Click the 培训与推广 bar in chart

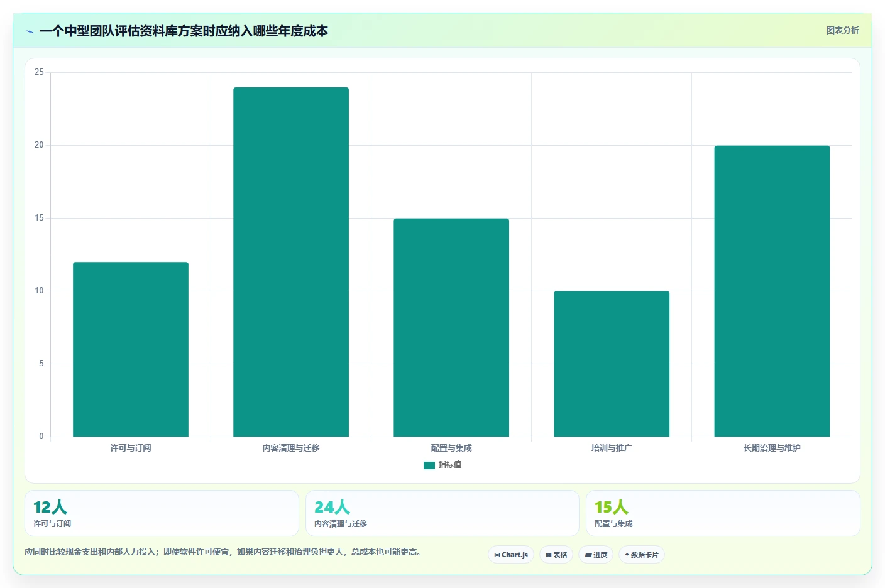(x=612, y=364)
